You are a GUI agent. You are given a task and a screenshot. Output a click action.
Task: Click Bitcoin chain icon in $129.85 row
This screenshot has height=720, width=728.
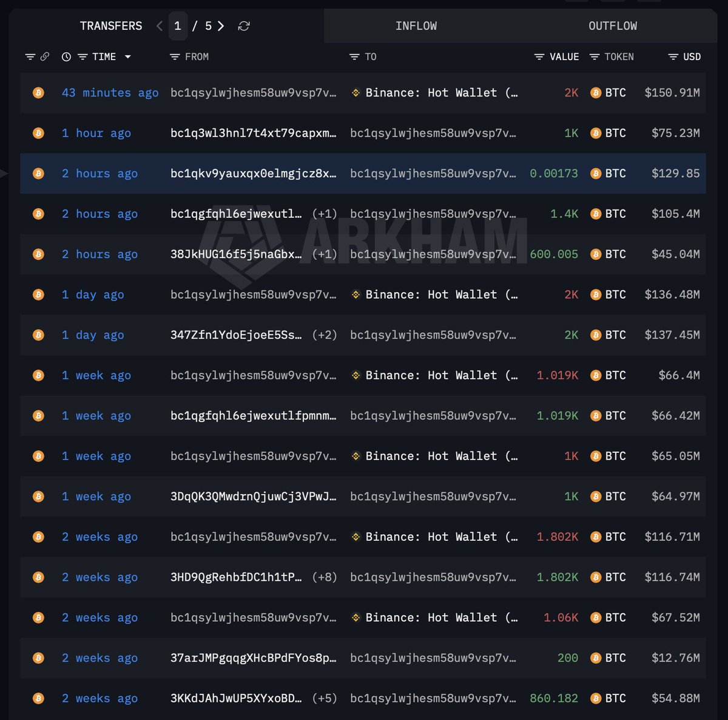38,174
